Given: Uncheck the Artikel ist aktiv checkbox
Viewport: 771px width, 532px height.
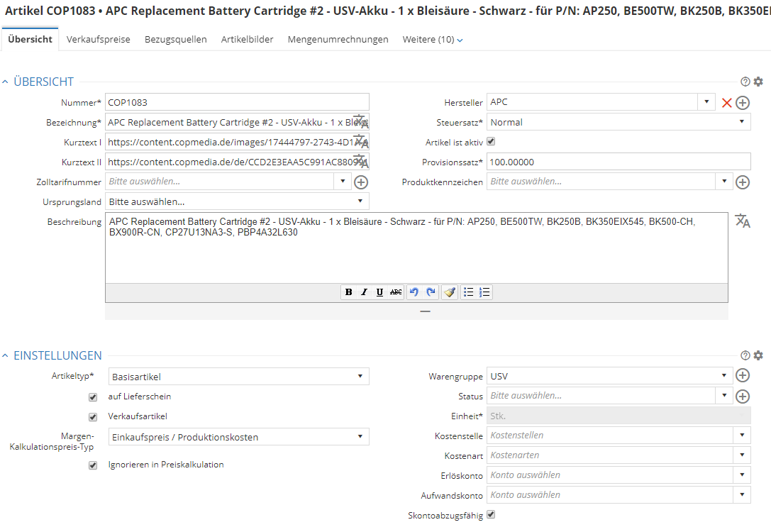Looking at the screenshot, I should (491, 142).
